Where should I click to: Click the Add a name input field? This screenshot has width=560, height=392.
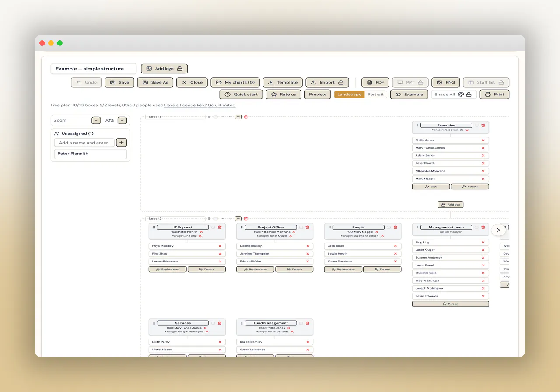click(x=84, y=143)
